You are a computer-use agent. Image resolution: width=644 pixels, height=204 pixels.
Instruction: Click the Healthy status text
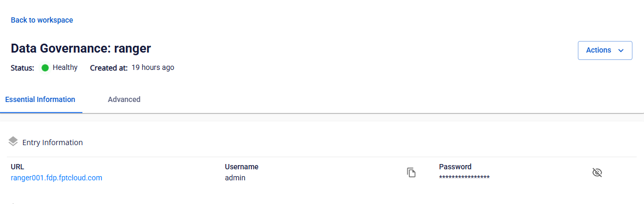point(65,68)
